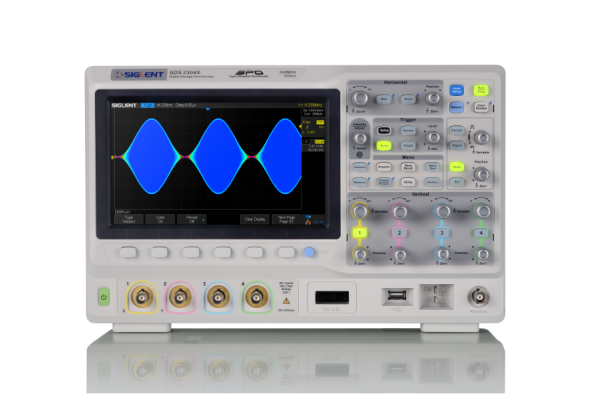Click channel 2 BNC input connector

click(x=180, y=297)
